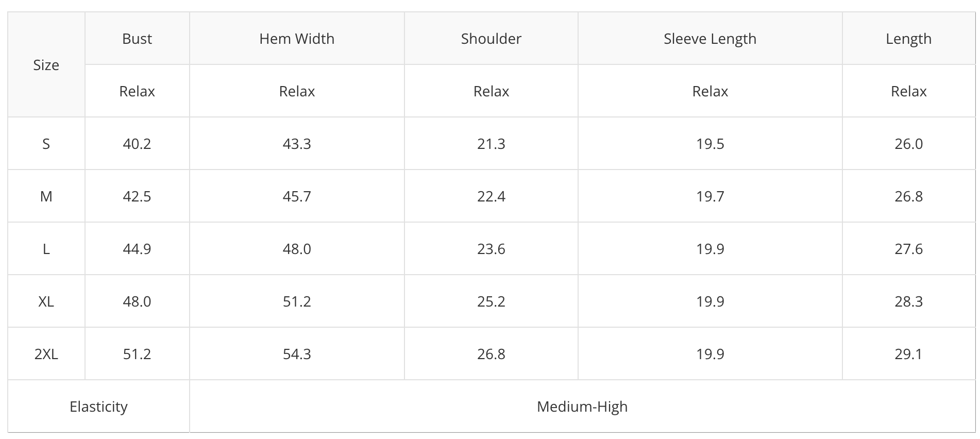Click the Hem Width column header
The height and width of the screenshot is (439, 980).
tap(297, 39)
